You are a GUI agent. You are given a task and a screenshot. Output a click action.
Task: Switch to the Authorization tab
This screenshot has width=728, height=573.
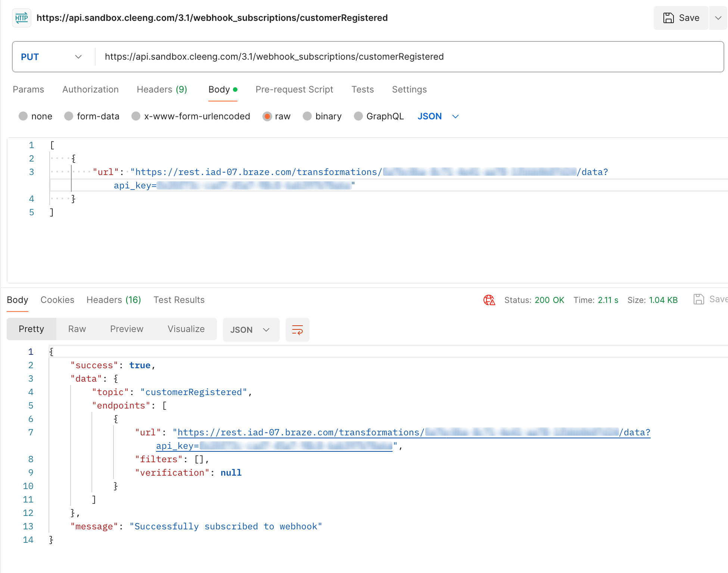(x=90, y=90)
